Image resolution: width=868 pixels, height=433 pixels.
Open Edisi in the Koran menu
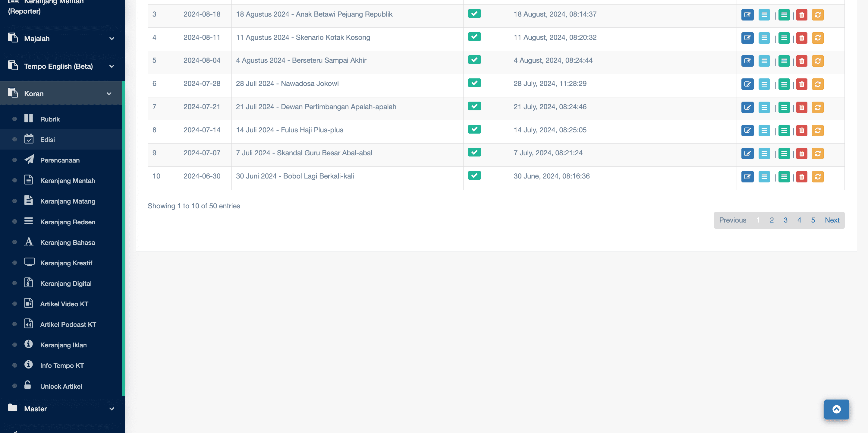tap(61, 139)
